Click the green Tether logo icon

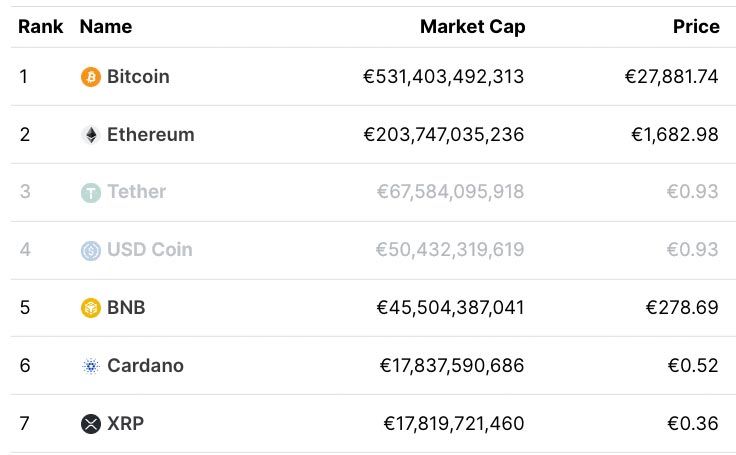coord(91,192)
